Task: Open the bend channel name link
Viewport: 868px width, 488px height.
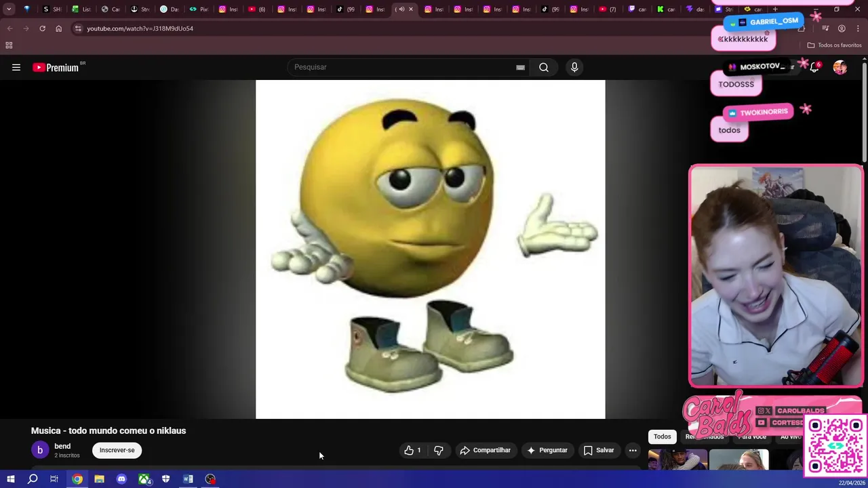Action: (x=62, y=446)
